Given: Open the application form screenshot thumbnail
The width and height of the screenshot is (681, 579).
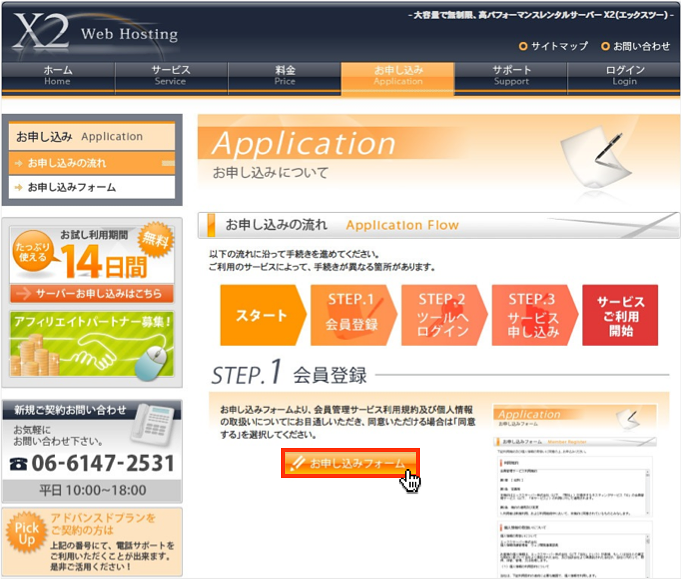Looking at the screenshot, I should click(x=575, y=490).
